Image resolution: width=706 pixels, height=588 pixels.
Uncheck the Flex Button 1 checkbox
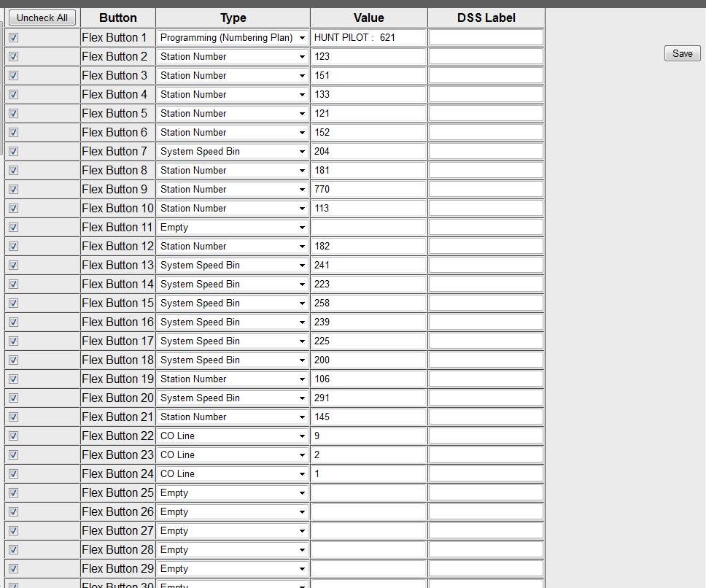pos(14,38)
